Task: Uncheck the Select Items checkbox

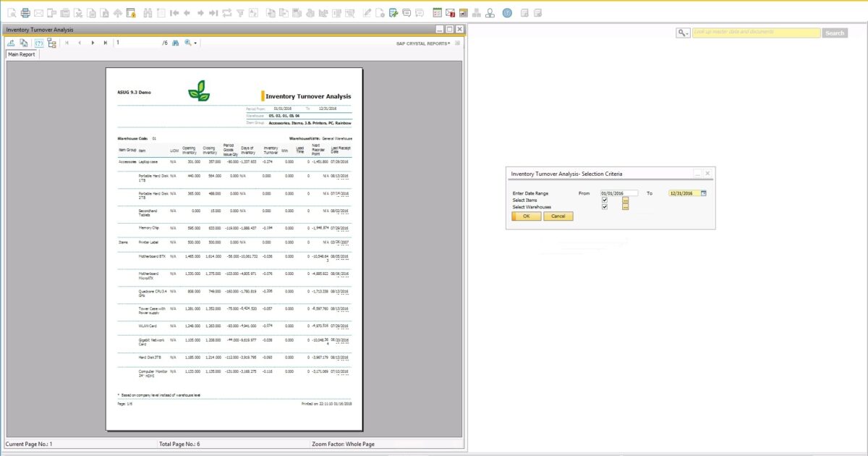Action: (604, 200)
